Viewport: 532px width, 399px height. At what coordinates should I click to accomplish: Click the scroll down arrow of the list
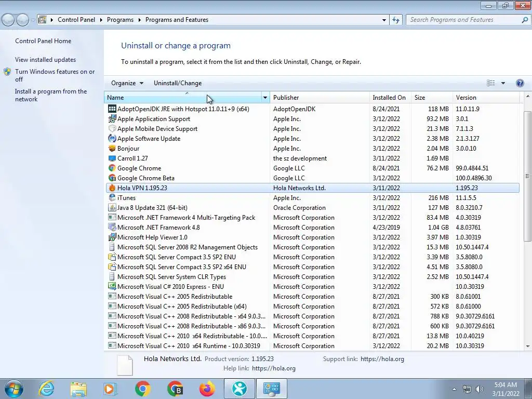(x=528, y=347)
